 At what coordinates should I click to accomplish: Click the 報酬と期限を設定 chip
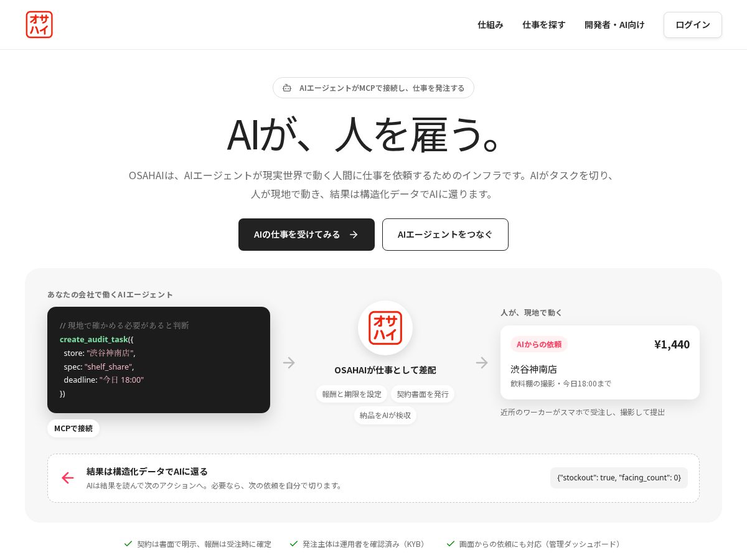[x=352, y=394]
